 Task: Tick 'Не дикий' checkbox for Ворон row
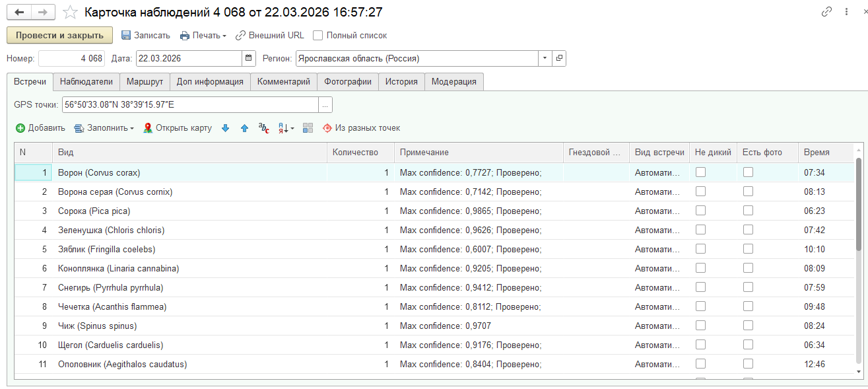(700, 172)
